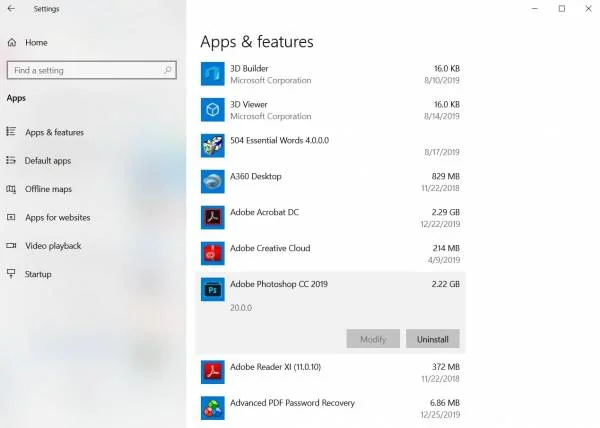Select Apps & features in sidebar

pos(54,132)
